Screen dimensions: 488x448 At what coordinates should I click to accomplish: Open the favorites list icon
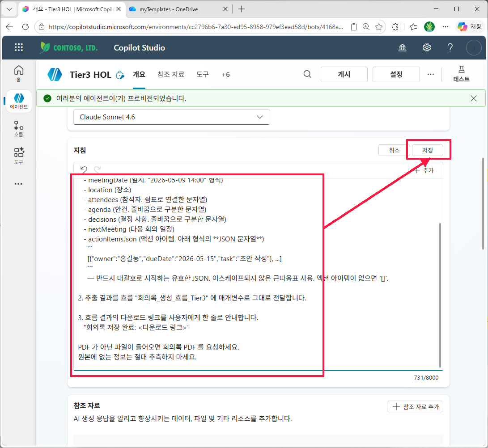tap(413, 27)
